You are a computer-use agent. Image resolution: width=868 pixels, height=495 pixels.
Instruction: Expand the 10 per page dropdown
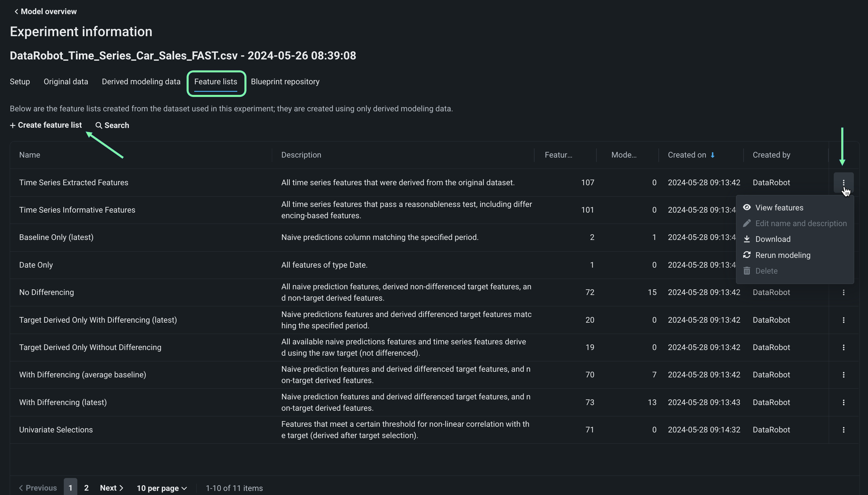pos(162,488)
